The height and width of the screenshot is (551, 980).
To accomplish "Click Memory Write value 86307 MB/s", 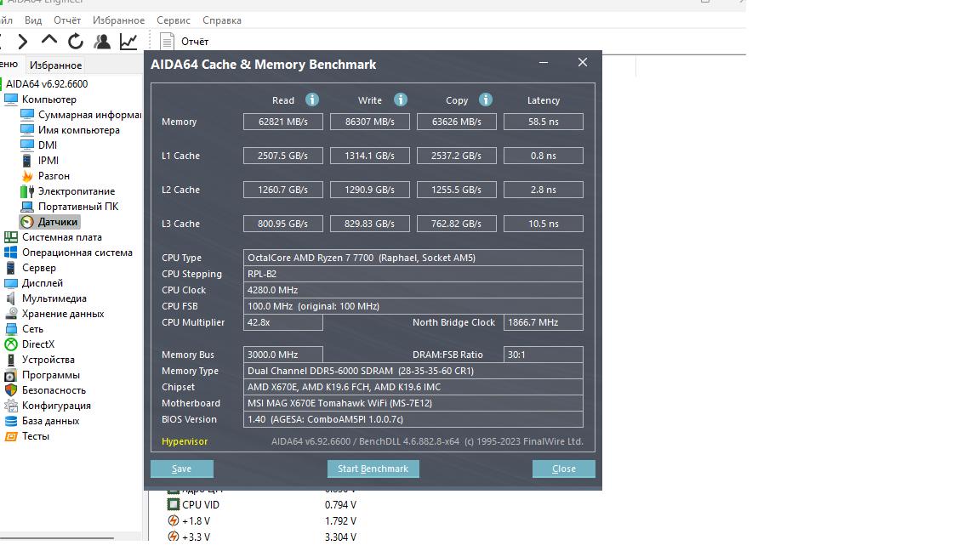I will [x=370, y=122].
